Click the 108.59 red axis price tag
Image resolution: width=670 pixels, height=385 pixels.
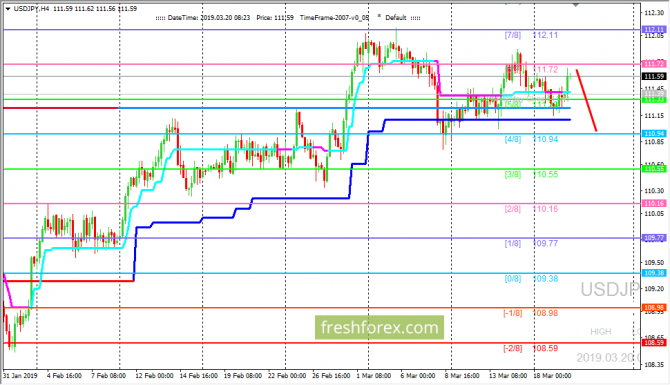point(654,343)
